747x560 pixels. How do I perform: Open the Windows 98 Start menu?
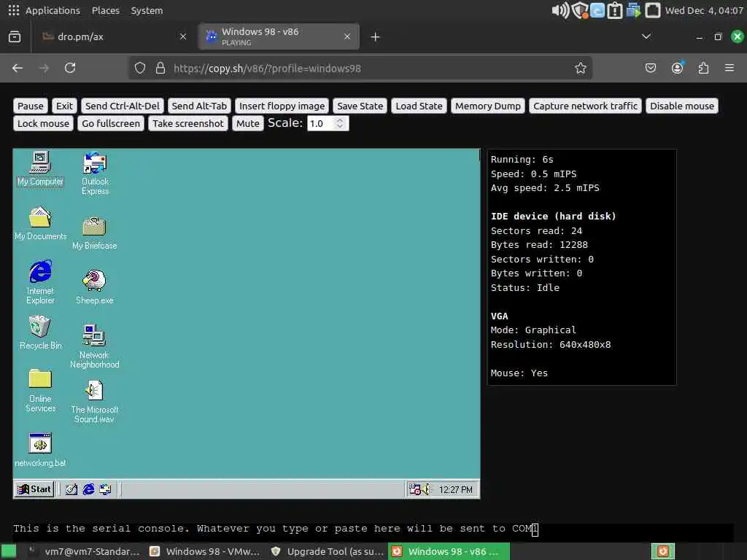pos(34,489)
